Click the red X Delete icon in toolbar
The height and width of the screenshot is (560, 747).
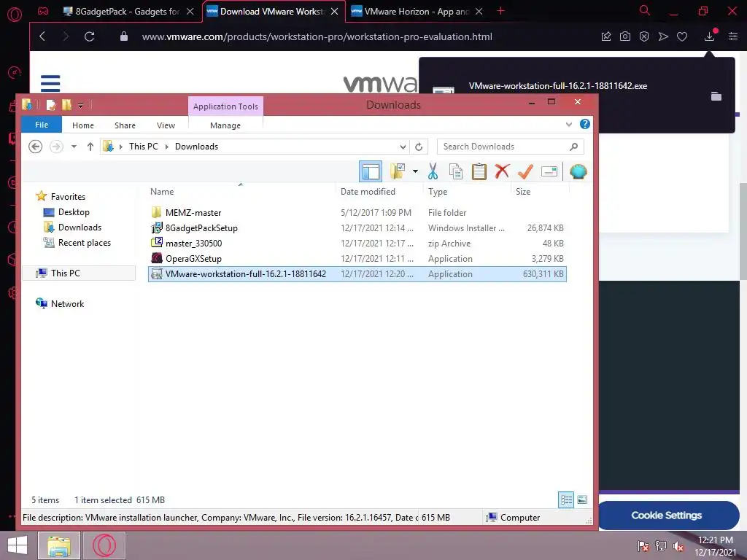pos(502,171)
